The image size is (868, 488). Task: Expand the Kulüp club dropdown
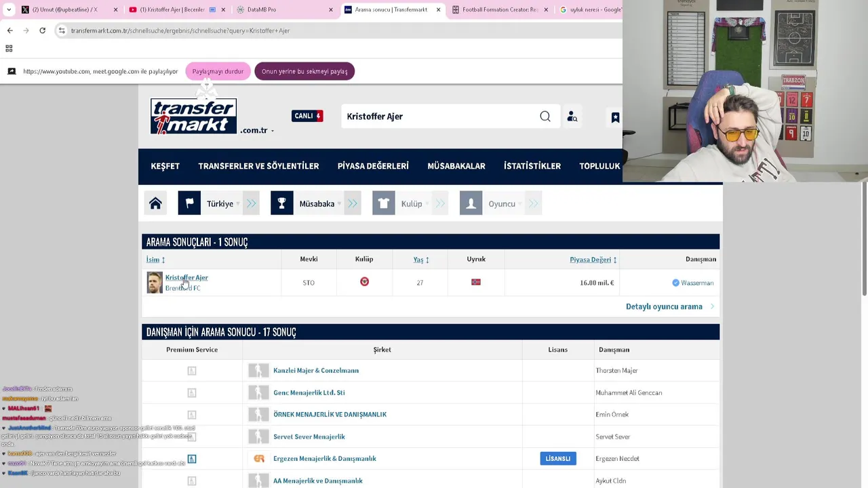point(414,203)
